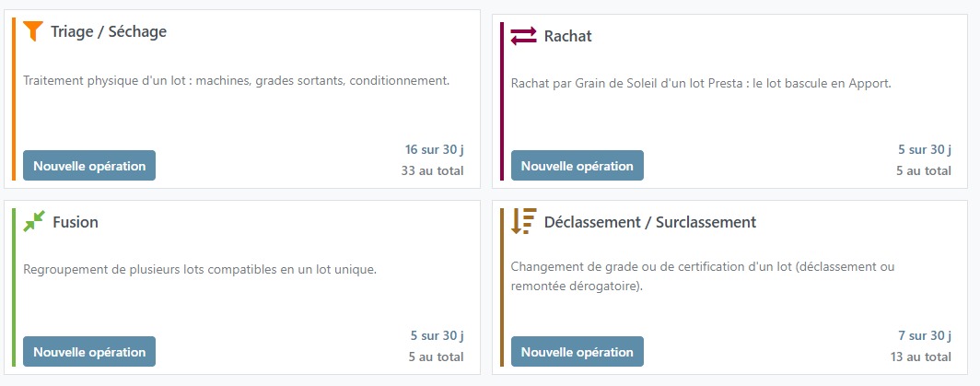Click the 33 au total count
The width and height of the screenshot is (980, 386).
[433, 170]
